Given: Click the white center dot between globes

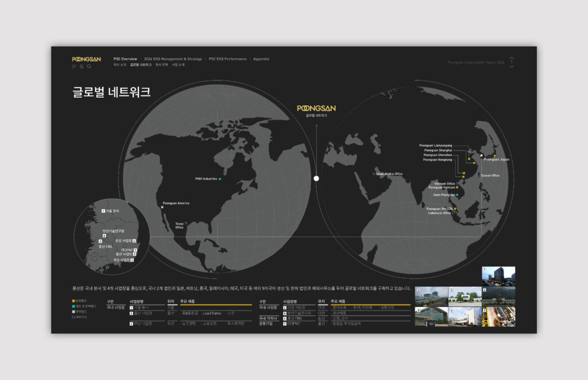Looking at the screenshot, I should [316, 179].
